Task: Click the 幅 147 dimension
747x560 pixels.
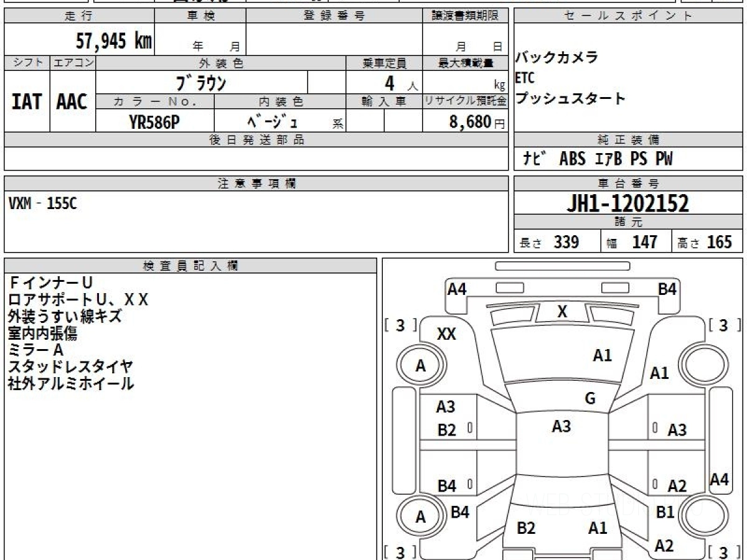Action: pyautogui.click(x=632, y=242)
